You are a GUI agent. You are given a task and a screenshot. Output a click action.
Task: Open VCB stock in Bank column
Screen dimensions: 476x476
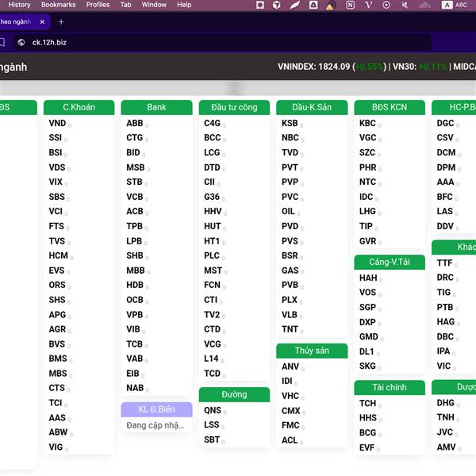tap(135, 197)
